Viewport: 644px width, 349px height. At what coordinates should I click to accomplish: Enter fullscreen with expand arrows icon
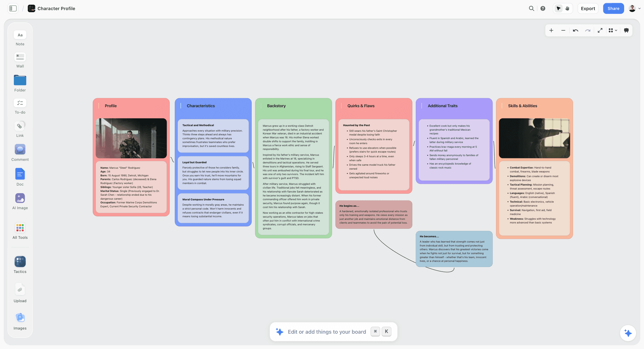[x=600, y=30]
